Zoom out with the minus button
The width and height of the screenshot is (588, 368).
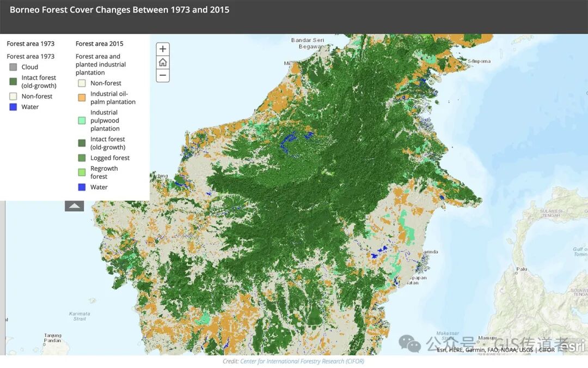click(163, 75)
